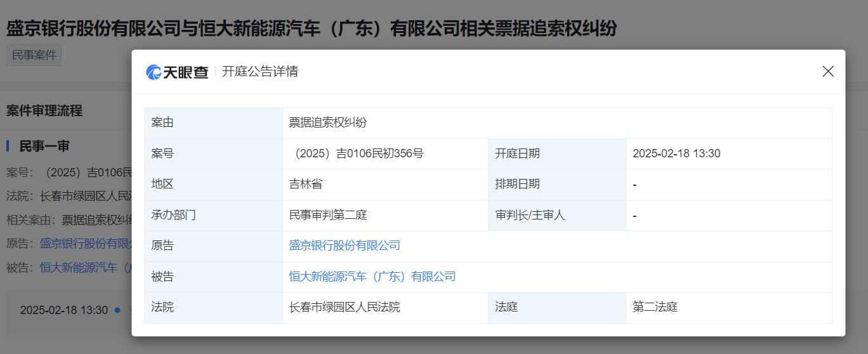This screenshot has height=354, width=868.
Task: Click the 审判长/主审人 label cell
Action: point(558,215)
